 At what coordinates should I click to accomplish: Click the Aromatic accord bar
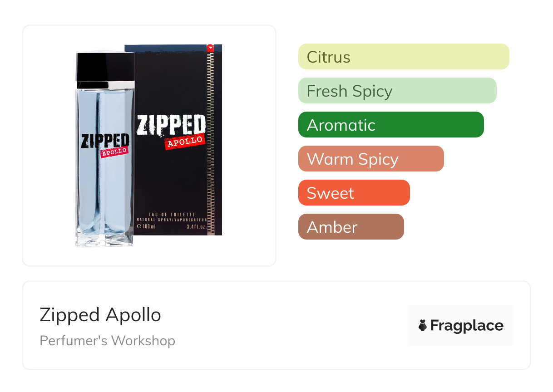click(x=390, y=125)
